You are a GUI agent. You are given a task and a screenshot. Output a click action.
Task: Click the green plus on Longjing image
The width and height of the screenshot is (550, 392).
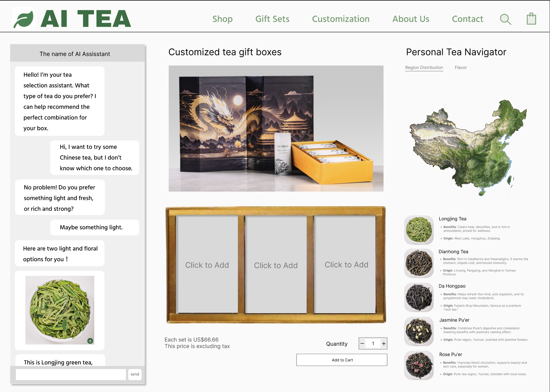(90, 341)
